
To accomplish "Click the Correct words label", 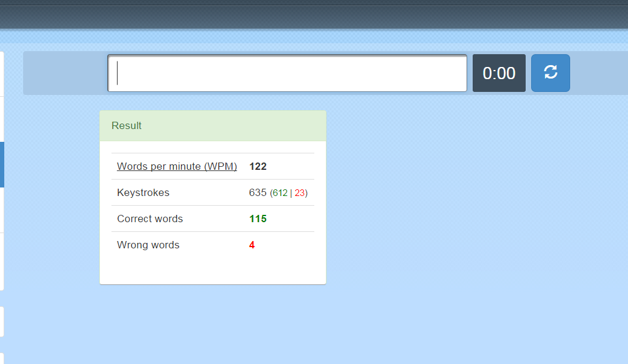I will 150,219.
